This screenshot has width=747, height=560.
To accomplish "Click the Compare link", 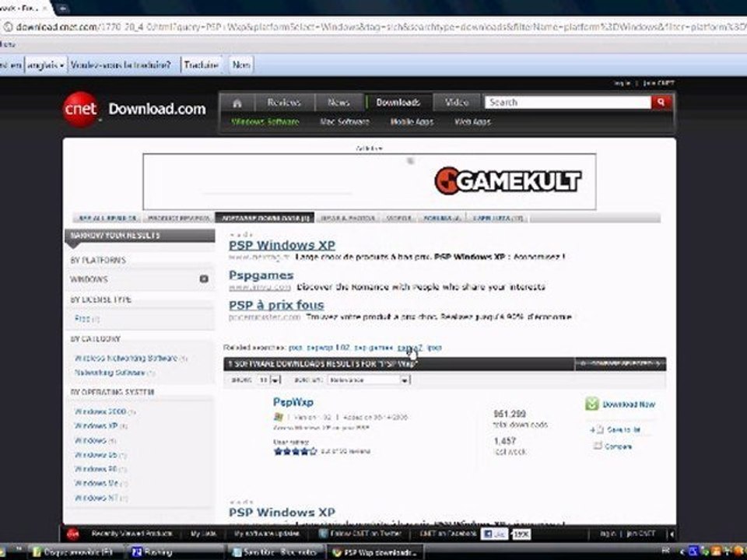I will [x=618, y=446].
